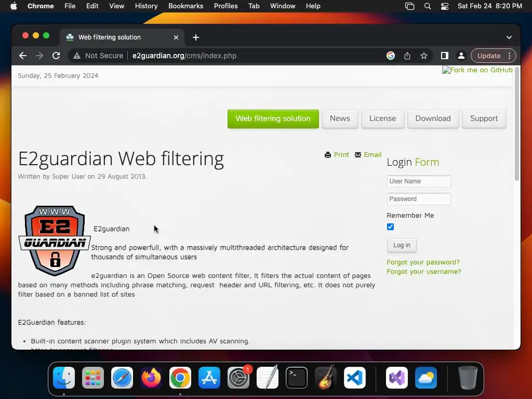
Task: Click the Chrome icon in the dock
Action: pyautogui.click(x=180, y=378)
